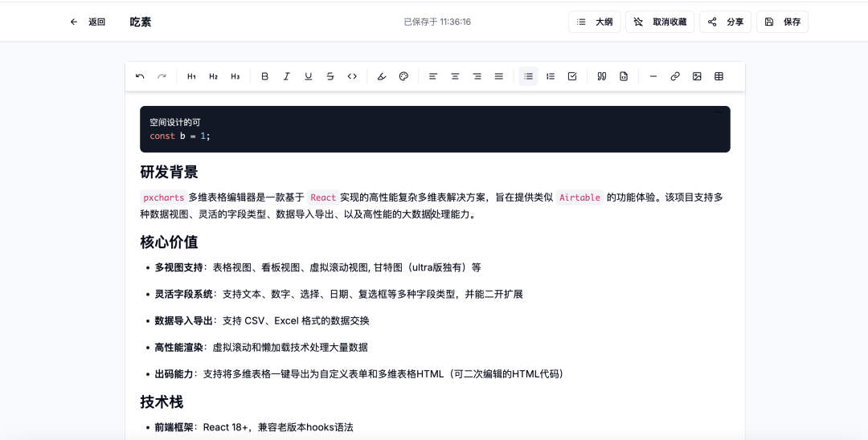Click the 数据导入导出 bullet item
The image size is (868, 440).
[262, 320]
